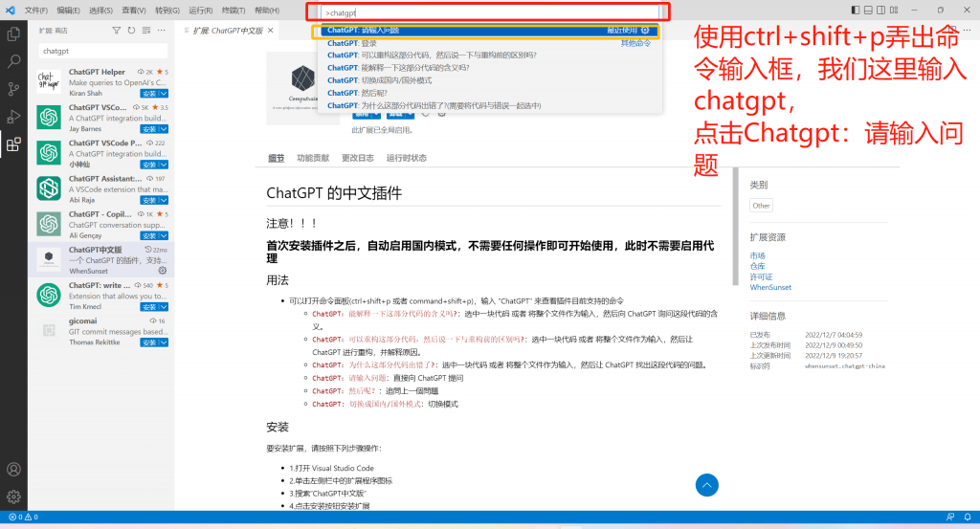
Task: Open the 文件(F) menu
Action: (35, 11)
